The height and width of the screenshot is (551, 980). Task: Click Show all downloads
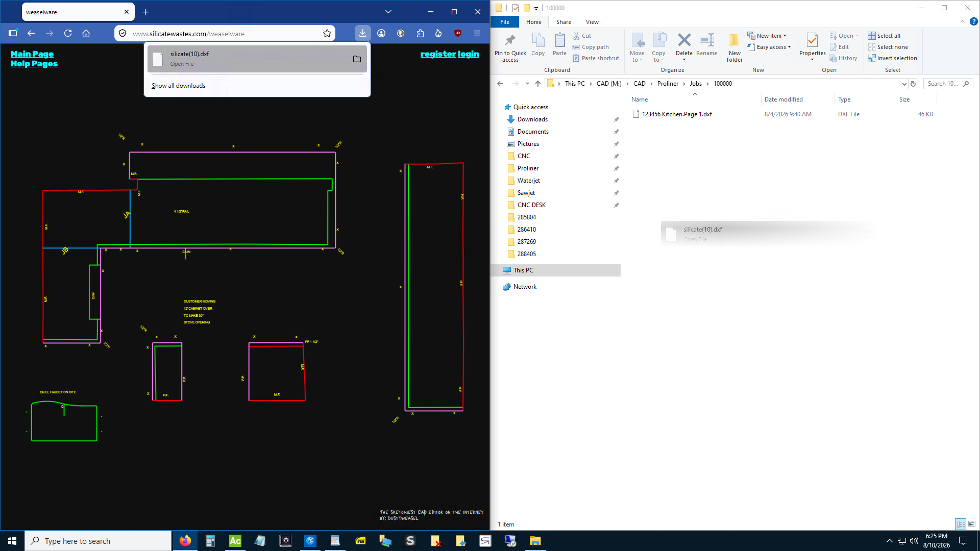[x=179, y=86]
